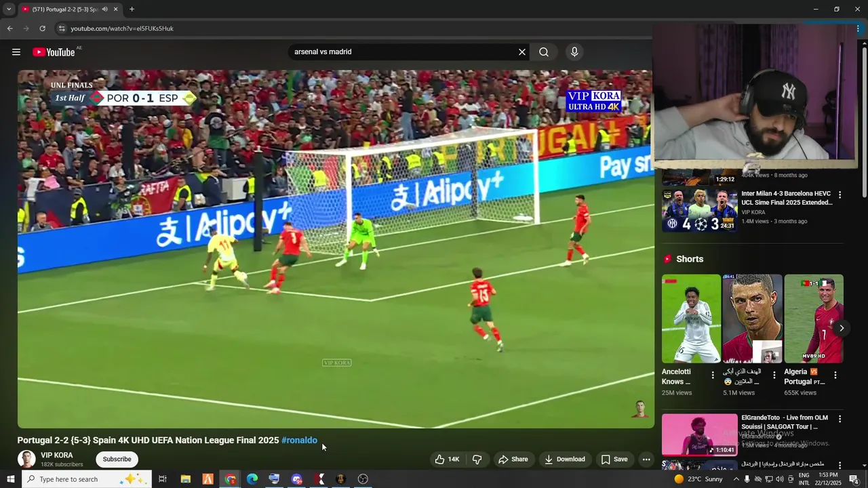Open VIP KORA channel avatar
Screen dimensions: 868x488
[x=26, y=459]
